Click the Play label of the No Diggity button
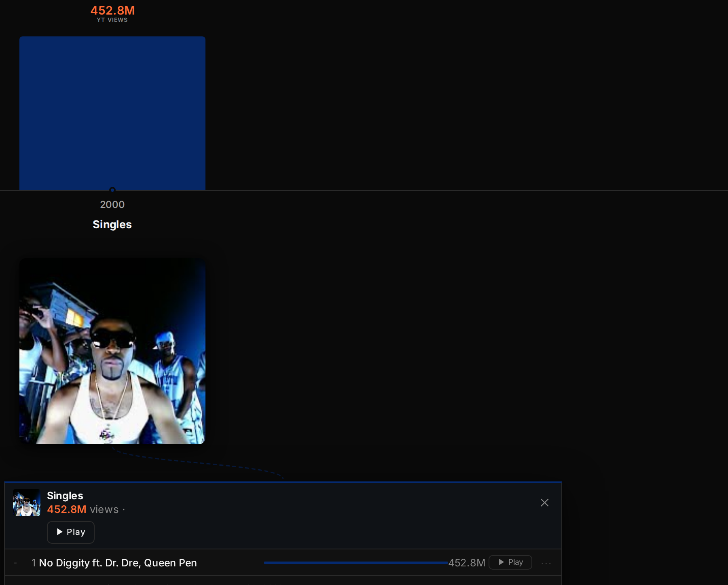This screenshot has height=585, width=728. click(516, 562)
